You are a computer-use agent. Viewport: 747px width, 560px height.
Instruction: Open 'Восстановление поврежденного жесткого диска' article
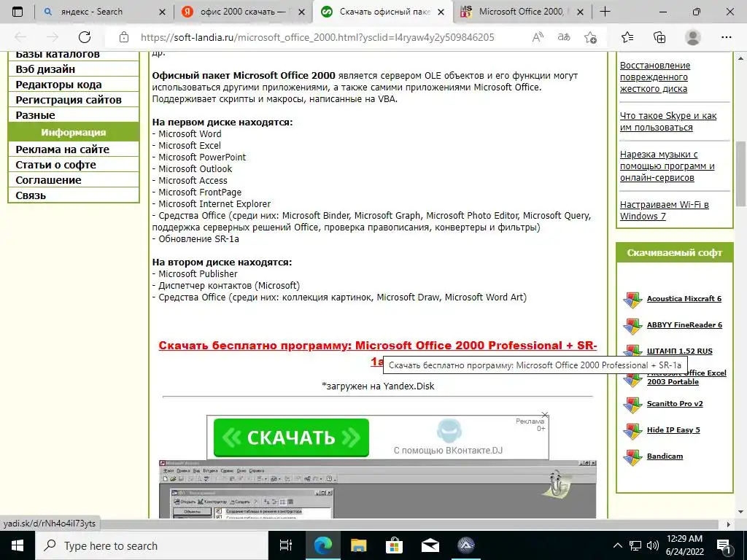[655, 77]
